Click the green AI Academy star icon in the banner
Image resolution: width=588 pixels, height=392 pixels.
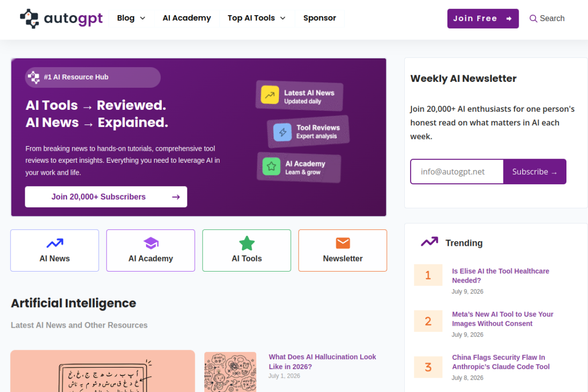click(x=271, y=166)
